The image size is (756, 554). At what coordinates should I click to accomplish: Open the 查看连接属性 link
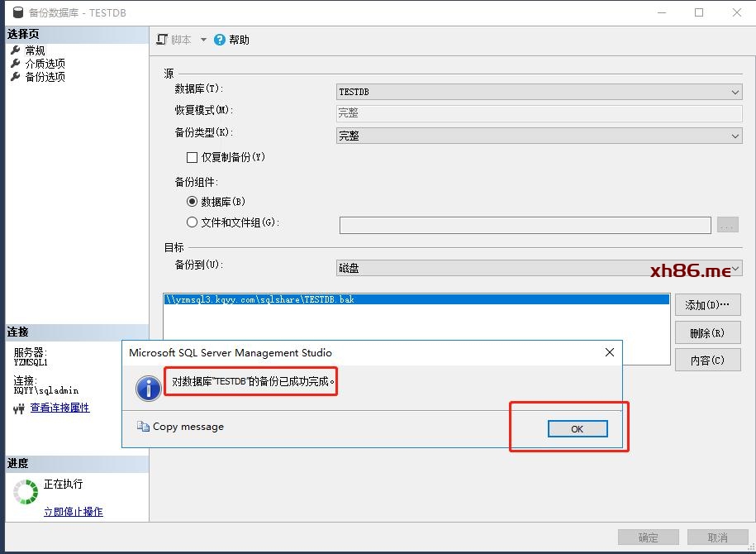tap(59, 408)
